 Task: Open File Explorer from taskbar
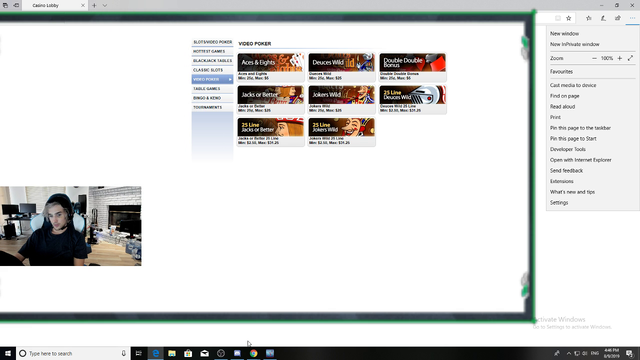[172, 353]
